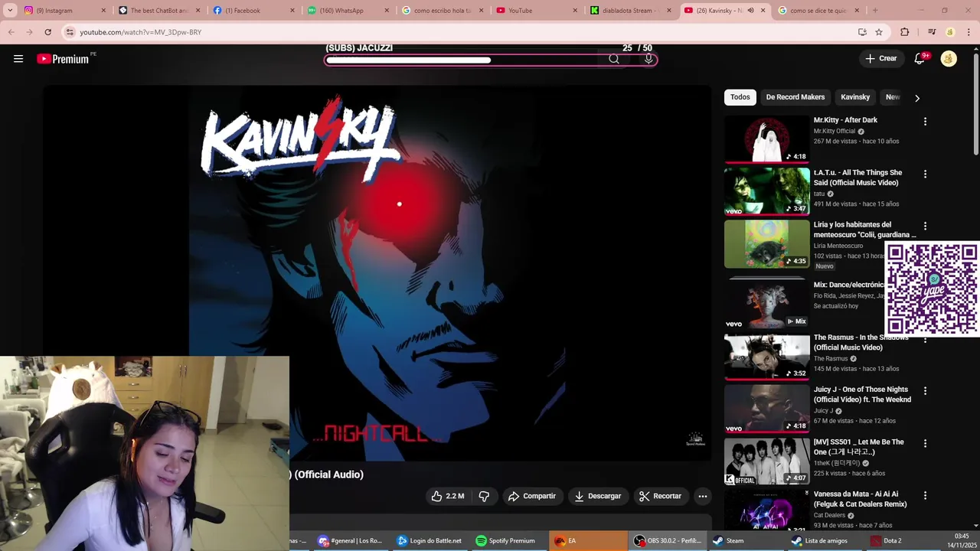Click the Kavinsky Nightcall video player
980x551 pixels.
tap(377, 273)
